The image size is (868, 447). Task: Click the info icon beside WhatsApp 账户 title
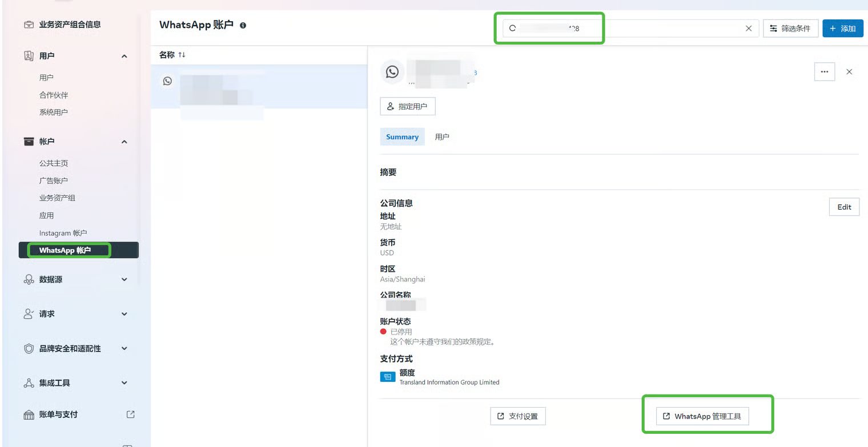click(x=243, y=26)
